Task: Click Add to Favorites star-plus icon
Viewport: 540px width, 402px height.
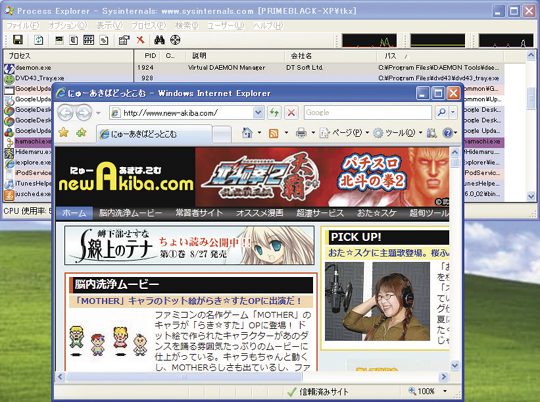Action: click(81, 133)
